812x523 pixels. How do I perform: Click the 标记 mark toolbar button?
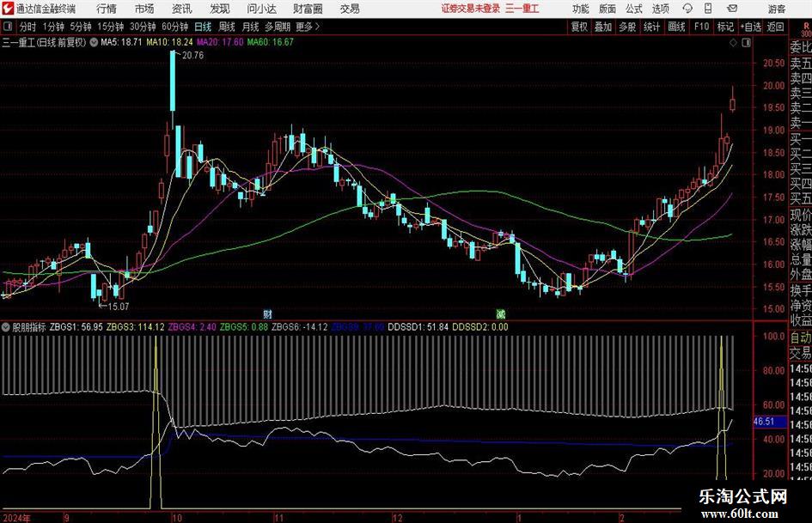pyautogui.click(x=725, y=27)
